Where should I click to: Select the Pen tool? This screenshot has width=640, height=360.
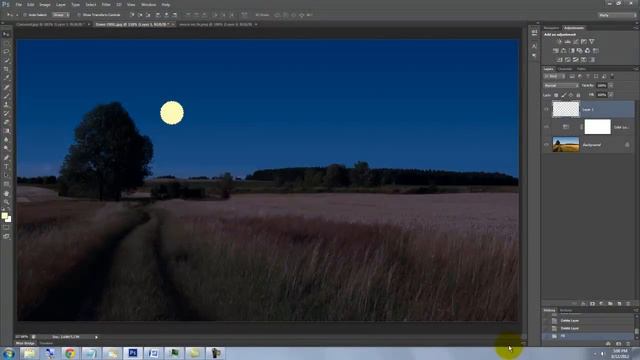(6, 157)
